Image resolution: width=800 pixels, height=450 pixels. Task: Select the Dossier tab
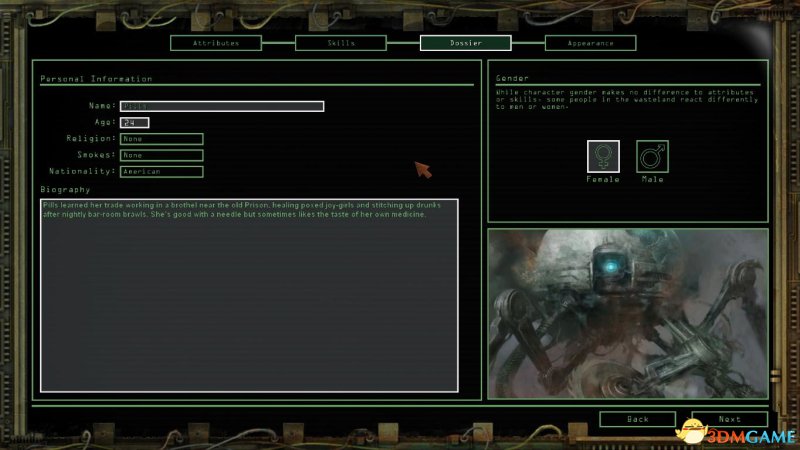point(465,43)
